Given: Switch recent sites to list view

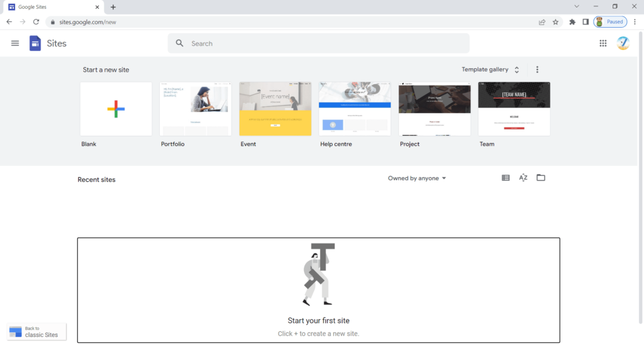Looking at the screenshot, I should point(506,178).
